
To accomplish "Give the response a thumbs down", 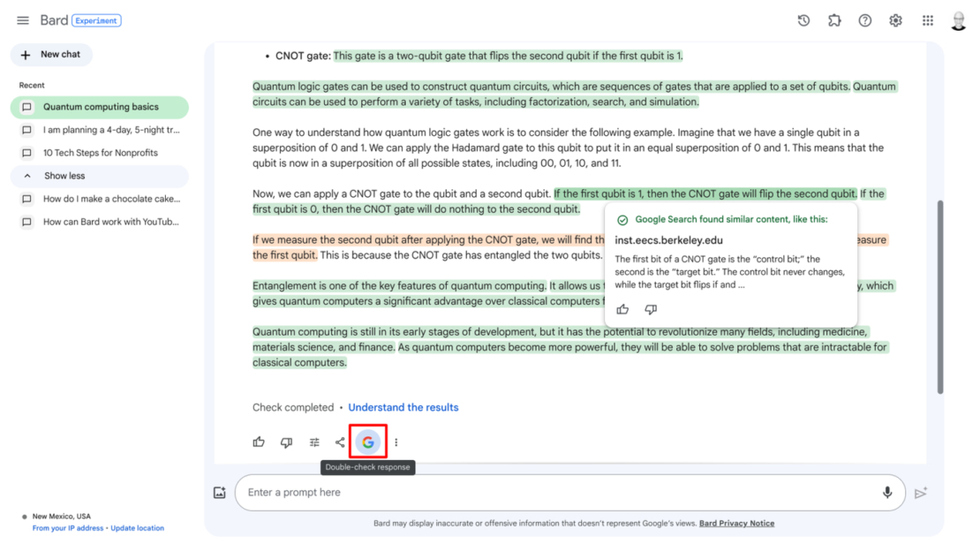I will coord(286,442).
